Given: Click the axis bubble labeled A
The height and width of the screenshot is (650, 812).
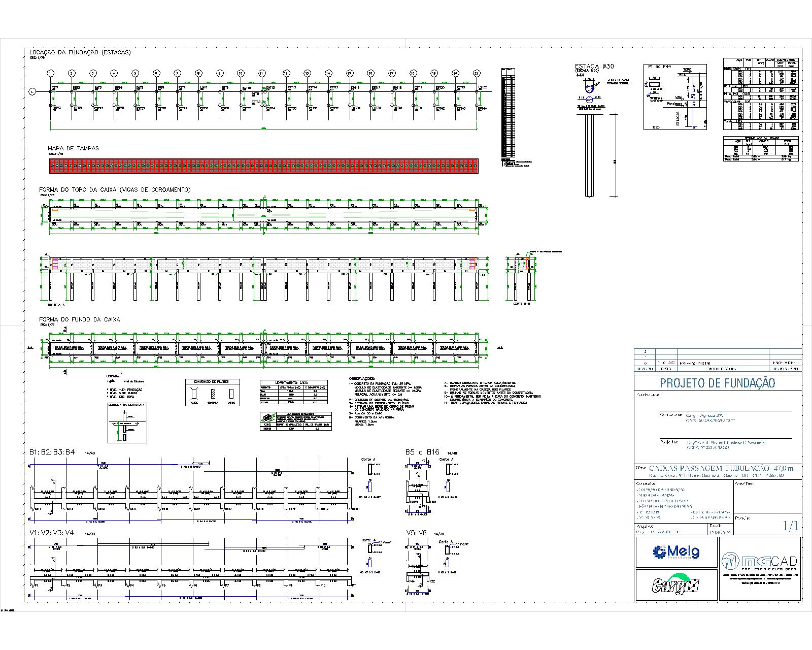Looking at the screenshot, I should coord(32,92).
